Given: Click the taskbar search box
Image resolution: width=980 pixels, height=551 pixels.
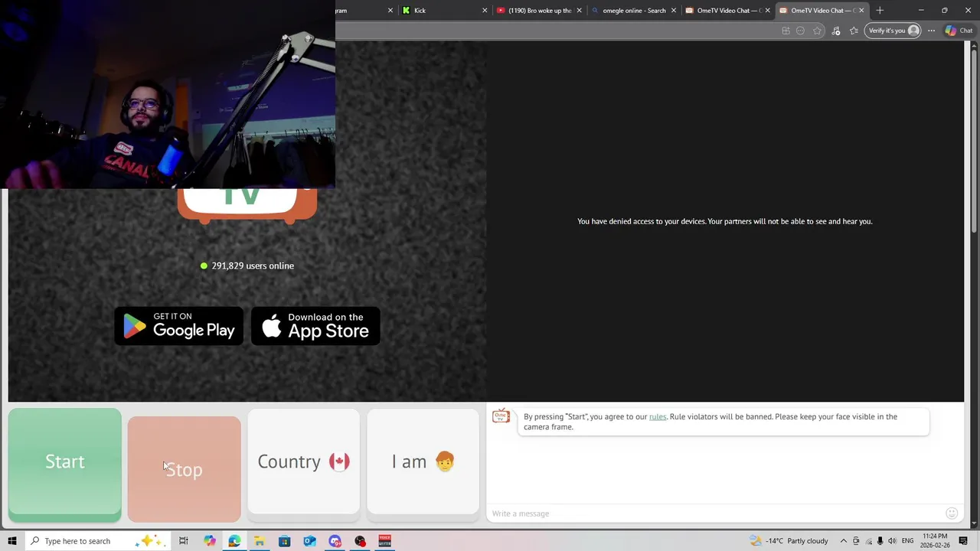Looking at the screenshot, I should [97, 541].
